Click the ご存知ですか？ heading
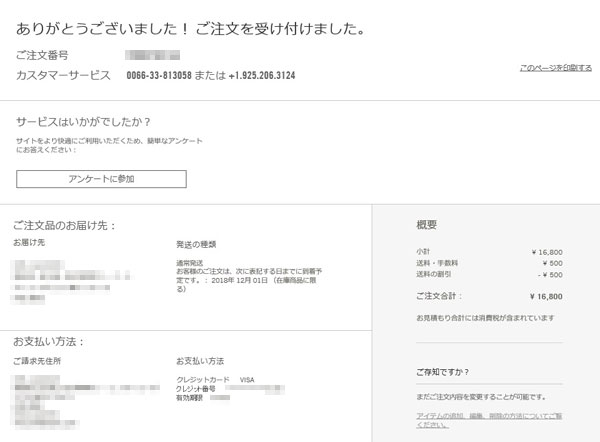The width and height of the screenshot is (600, 442). click(444, 372)
